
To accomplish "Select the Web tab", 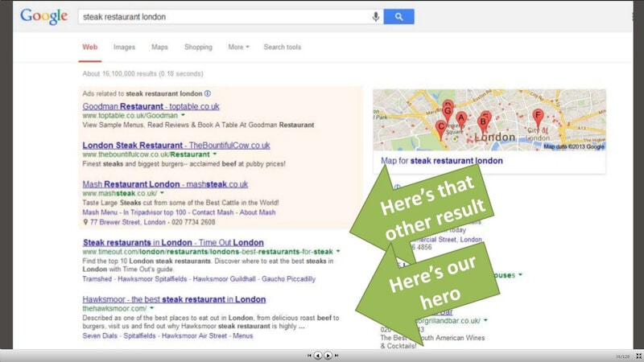I will (90, 47).
